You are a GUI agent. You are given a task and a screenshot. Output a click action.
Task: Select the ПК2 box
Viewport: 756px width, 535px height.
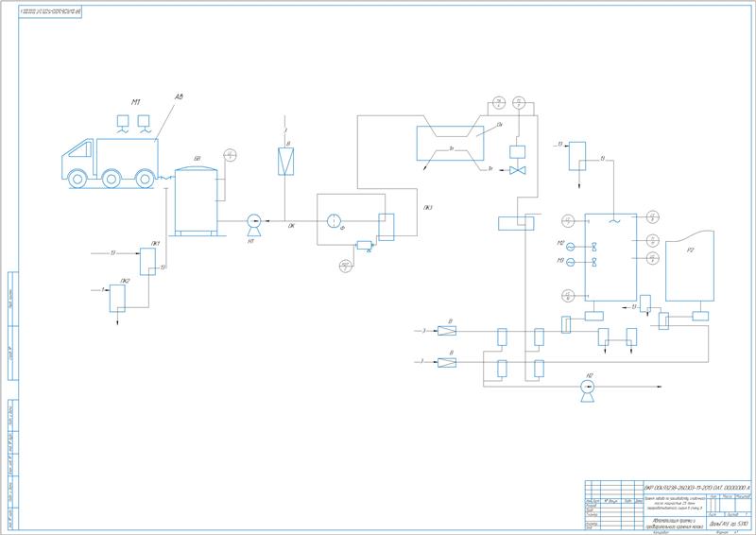[117, 298]
